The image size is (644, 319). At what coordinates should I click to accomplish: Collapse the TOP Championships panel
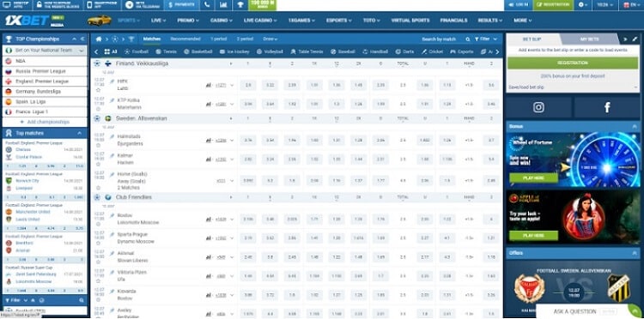point(75,39)
